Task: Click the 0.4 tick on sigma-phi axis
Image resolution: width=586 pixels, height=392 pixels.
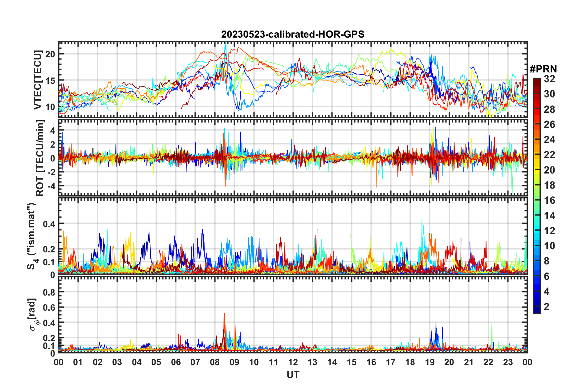Action: [x=49, y=323]
